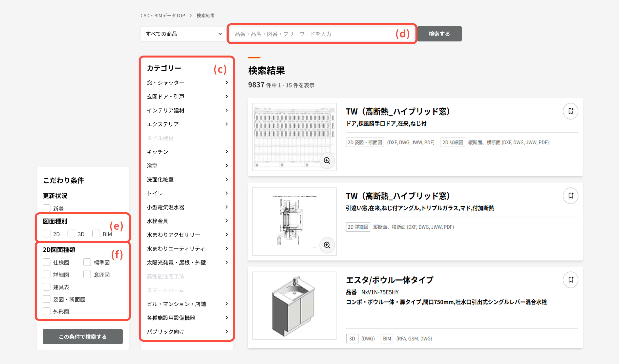
Task: Select the 浴室 category item
Action: [152, 166]
